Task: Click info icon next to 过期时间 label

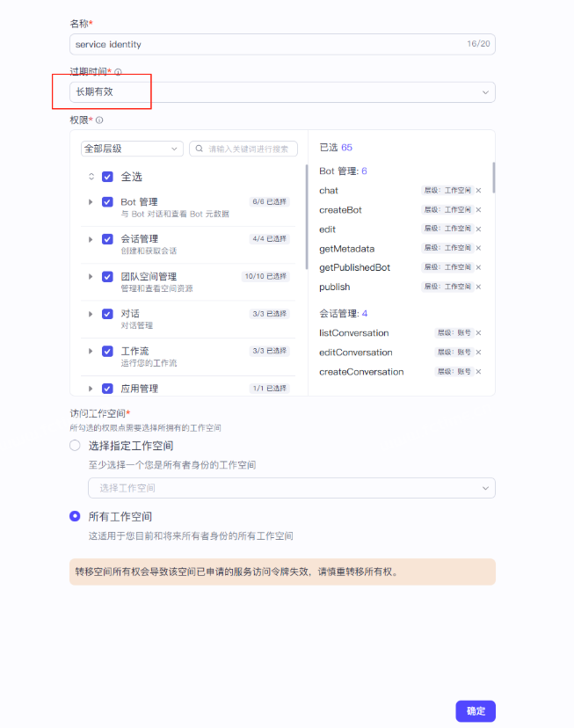Action: (x=119, y=73)
